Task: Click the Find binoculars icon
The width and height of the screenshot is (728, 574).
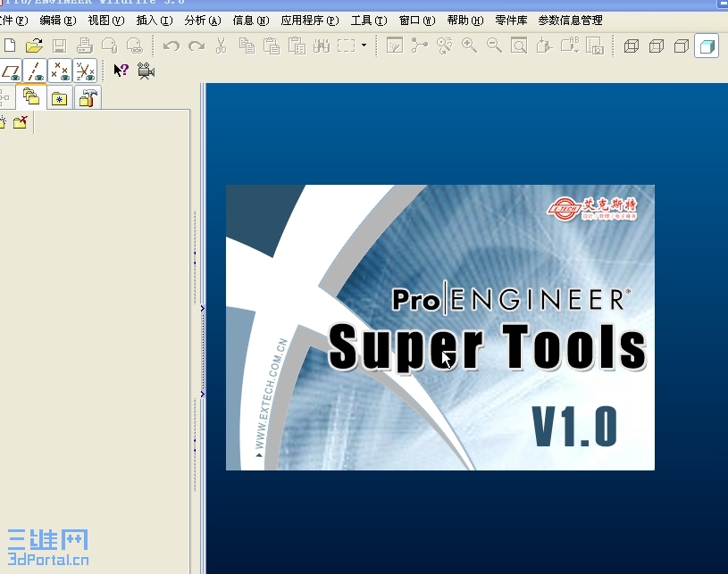Action: tap(322, 46)
